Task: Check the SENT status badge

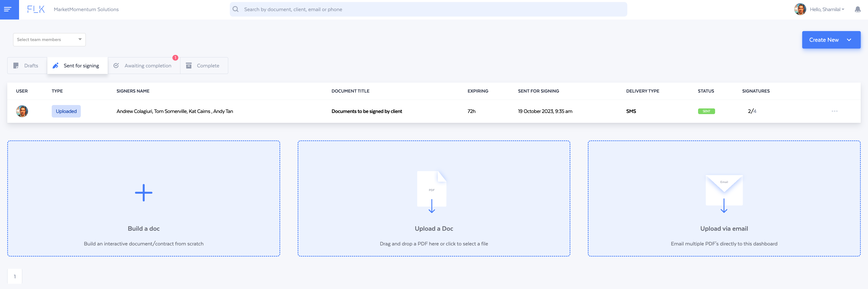Action: click(x=706, y=111)
